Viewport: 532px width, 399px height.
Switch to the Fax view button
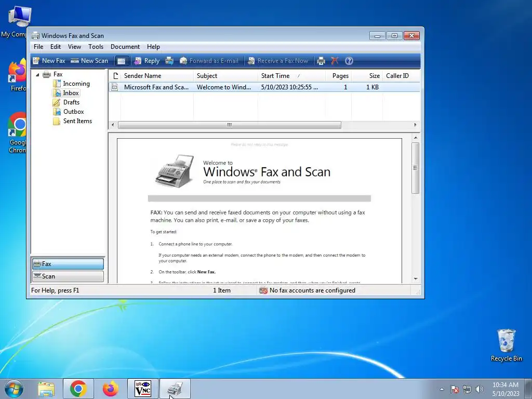(x=68, y=263)
